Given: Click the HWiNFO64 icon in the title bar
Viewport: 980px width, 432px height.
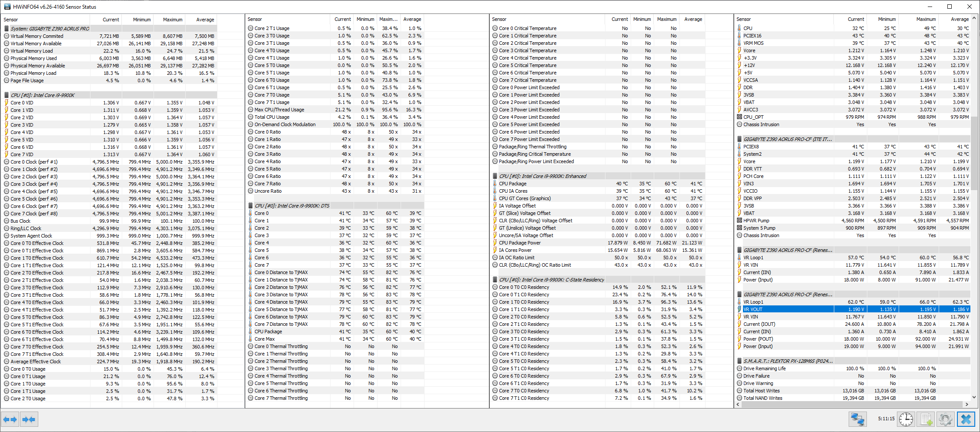Looking at the screenshot, I should pos(7,7).
